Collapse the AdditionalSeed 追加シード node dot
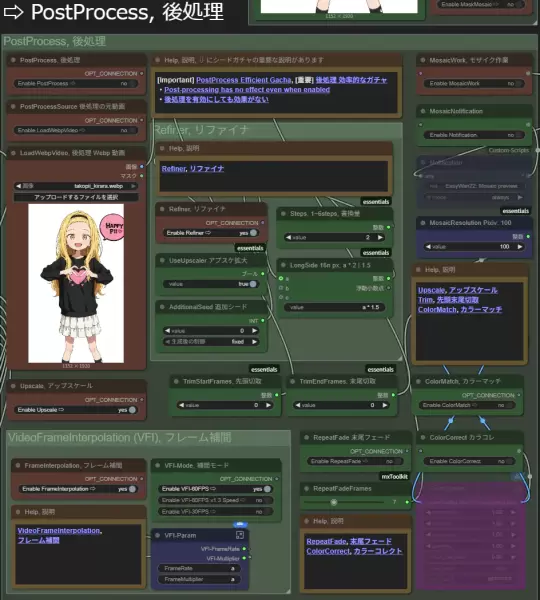540x600 pixels. tap(162, 307)
